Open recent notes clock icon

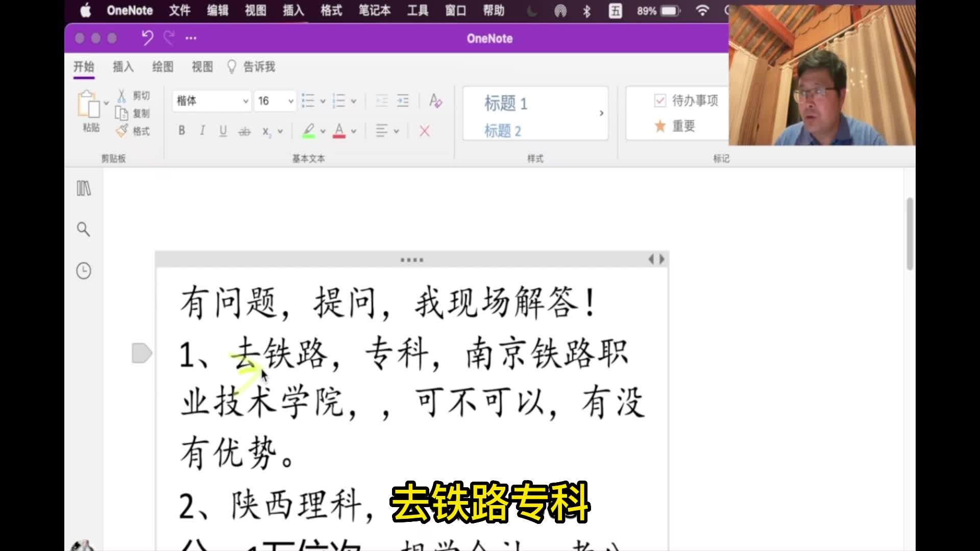coord(84,270)
